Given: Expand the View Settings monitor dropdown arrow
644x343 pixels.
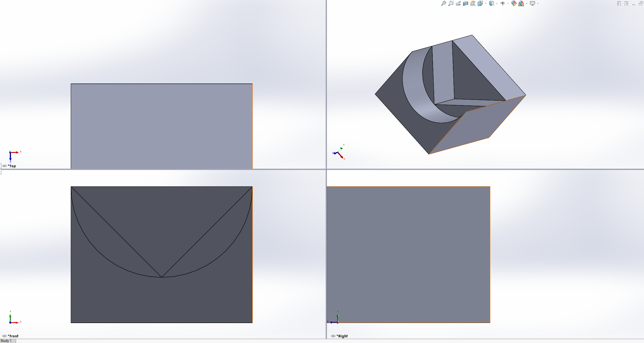Looking at the screenshot, I should 538,3.
